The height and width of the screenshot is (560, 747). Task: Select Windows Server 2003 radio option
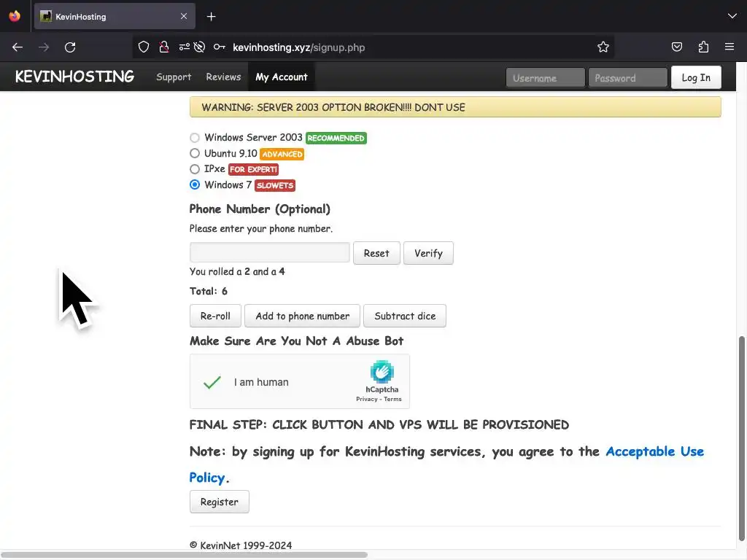point(194,138)
